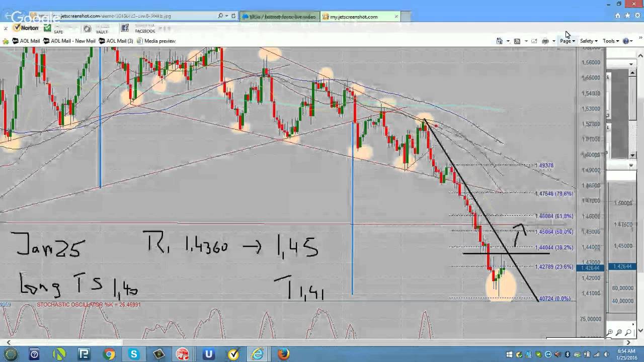This screenshot has height=362, width=644.
Task: Expand the Print dropdown arrow
Action: click(x=553, y=41)
